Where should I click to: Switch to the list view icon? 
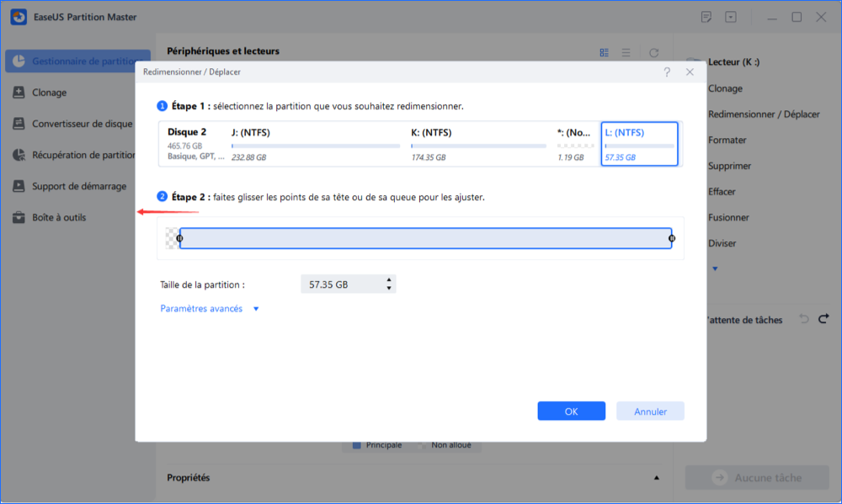pyautogui.click(x=626, y=52)
